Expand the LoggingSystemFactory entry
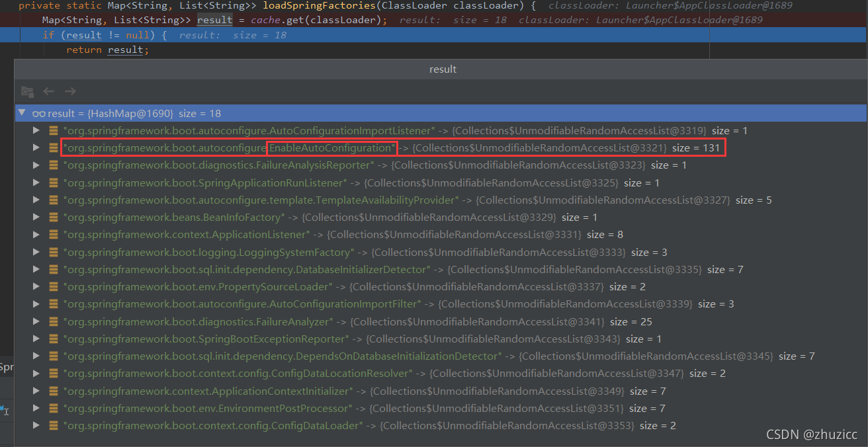The width and height of the screenshot is (868, 447). [36, 252]
